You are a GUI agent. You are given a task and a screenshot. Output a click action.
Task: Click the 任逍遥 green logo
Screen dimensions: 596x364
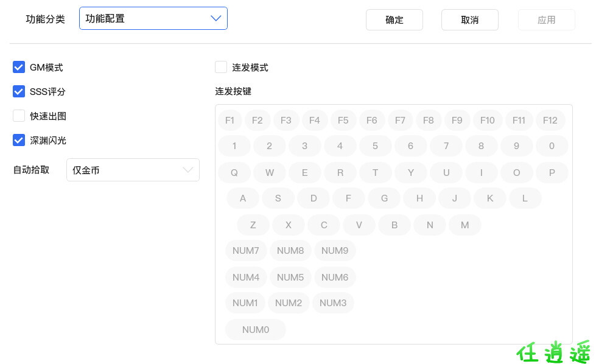[x=553, y=352]
